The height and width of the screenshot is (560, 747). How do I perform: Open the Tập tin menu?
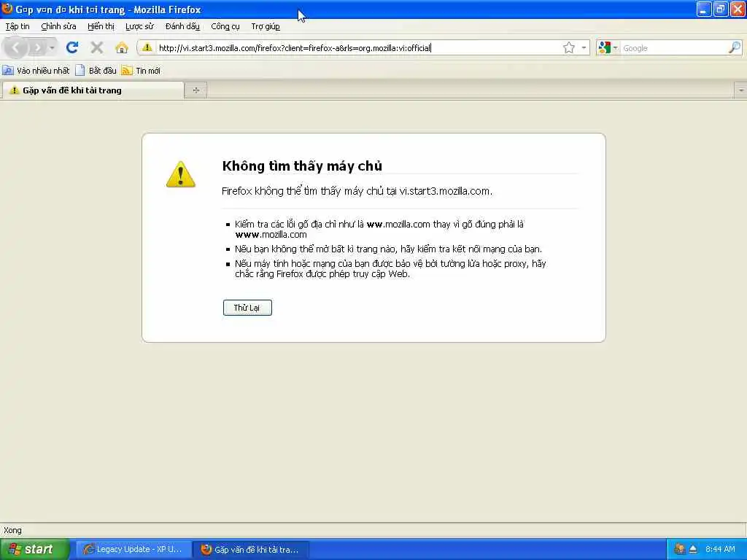coord(18,26)
